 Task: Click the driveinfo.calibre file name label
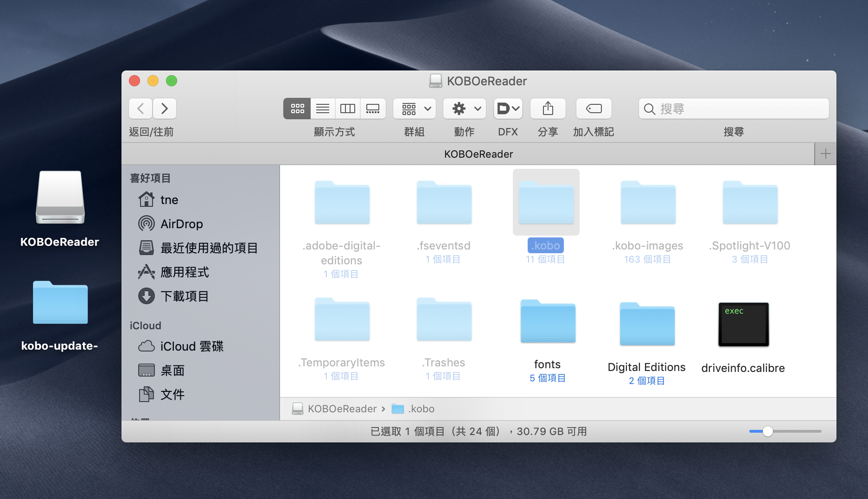(x=743, y=368)
